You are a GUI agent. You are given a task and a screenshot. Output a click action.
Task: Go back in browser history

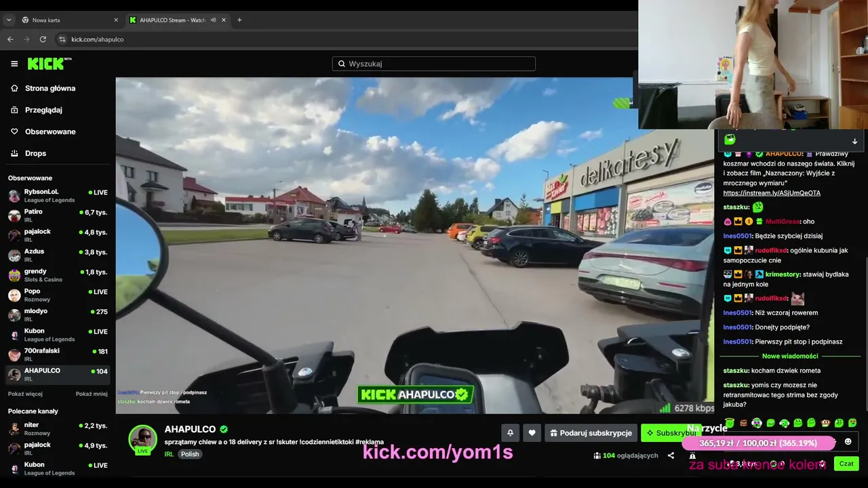(x=10, y=39)
